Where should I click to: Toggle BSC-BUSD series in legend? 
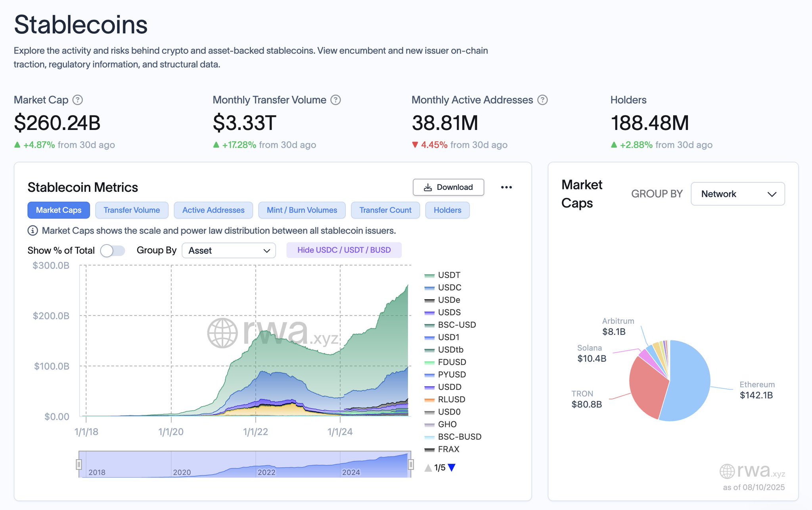point(453,437)
